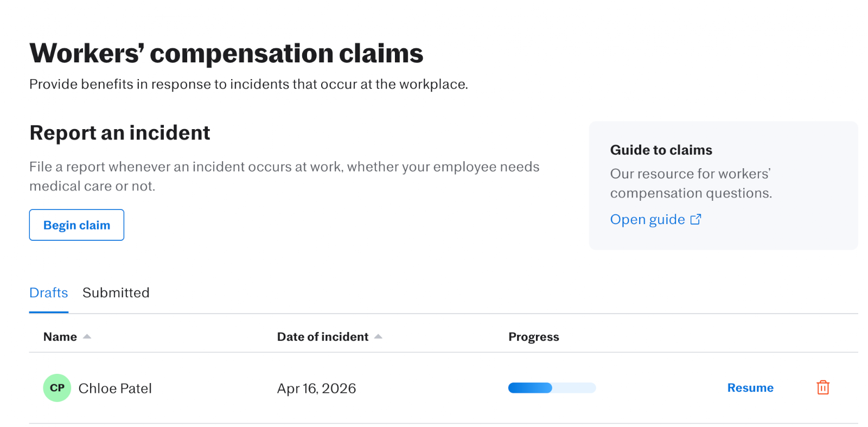Open the claims guide link
The image size is (868, 427).
point(647,219)
